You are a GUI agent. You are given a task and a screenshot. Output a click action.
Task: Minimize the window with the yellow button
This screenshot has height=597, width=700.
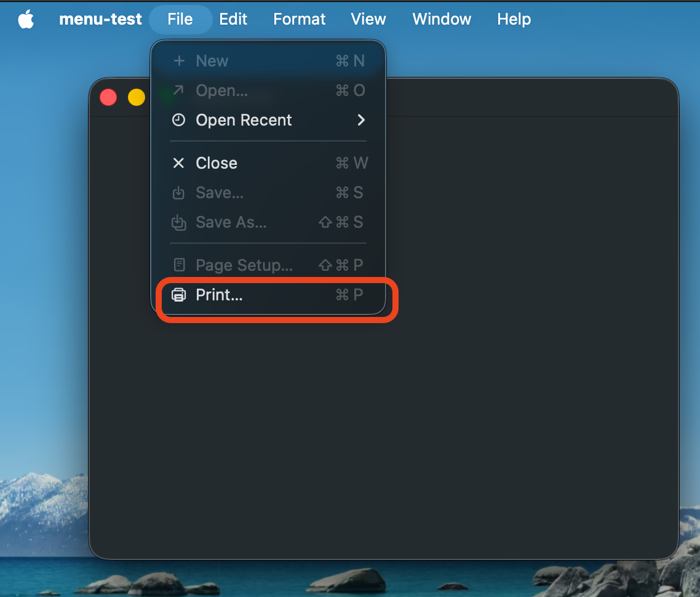pyautogui.click(x=137, y=97)
